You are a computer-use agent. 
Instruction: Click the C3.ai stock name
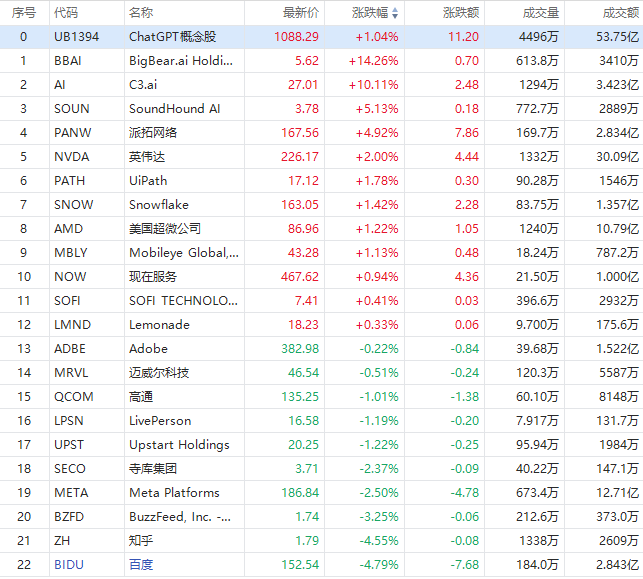coord(144,85)
